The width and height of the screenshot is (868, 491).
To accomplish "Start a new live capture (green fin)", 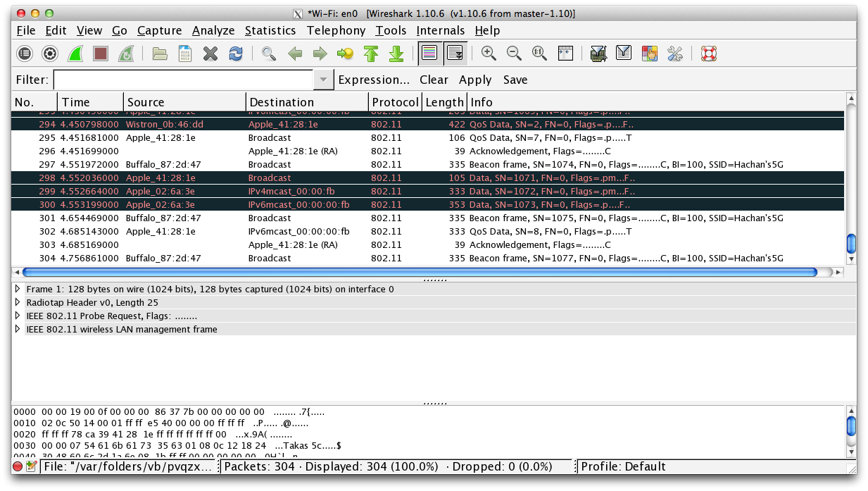I will click(75, 54).
